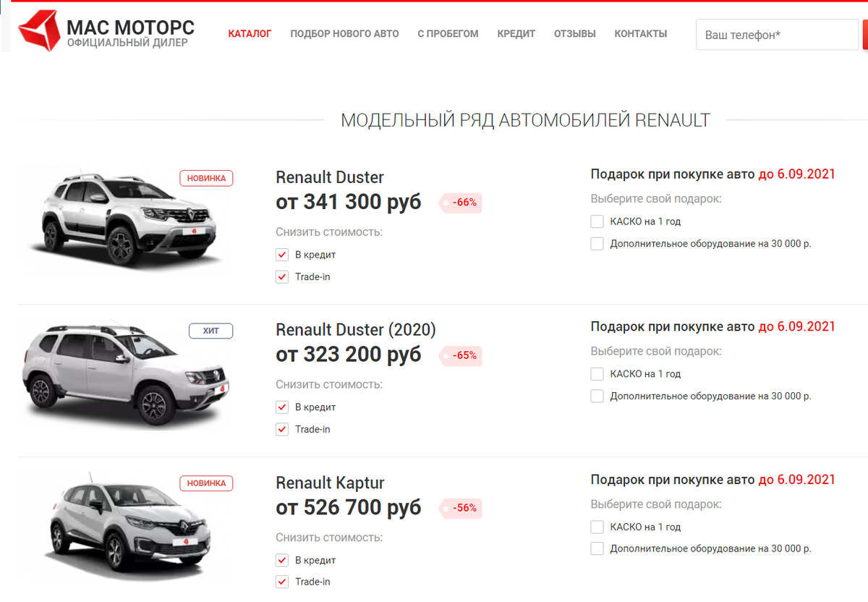Viewport: 868px width, 602px height.
Task: Select Дополнительное оборудование gift for Duster (2020)
Action: point(597,397)
